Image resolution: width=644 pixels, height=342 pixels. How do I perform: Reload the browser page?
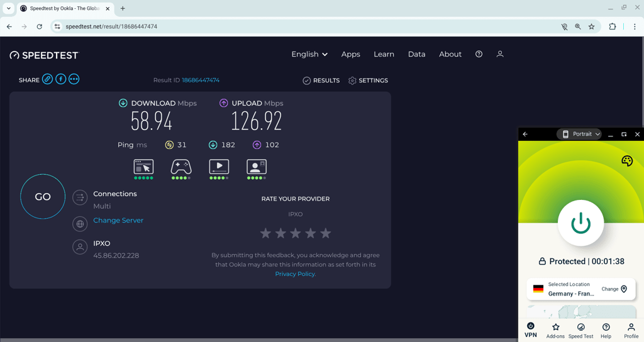point(40,26)
